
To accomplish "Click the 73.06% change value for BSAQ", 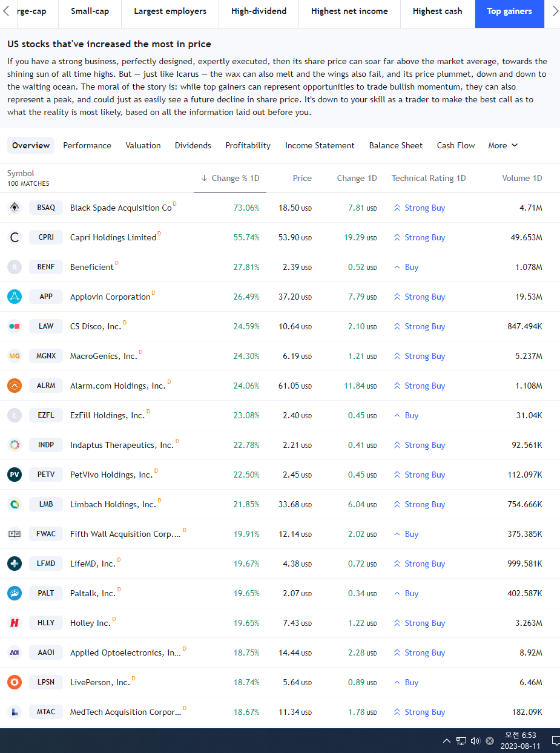I will point(246,208).
